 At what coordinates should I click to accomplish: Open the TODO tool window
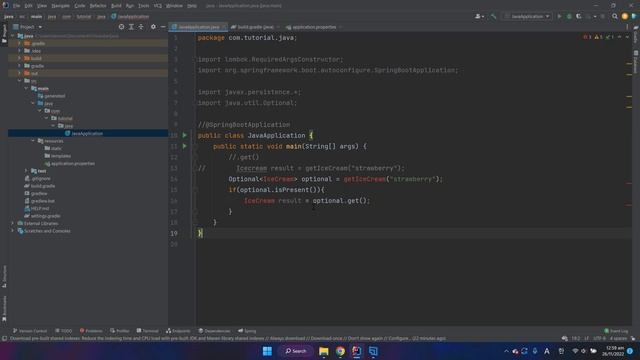click(64, 331)
